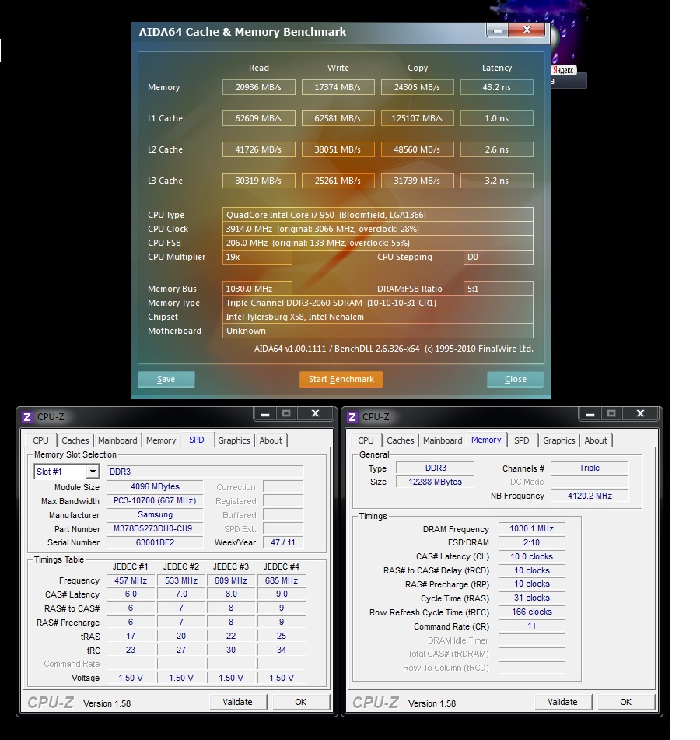Click the DRAM Frequency 1030.1 MHz value

[x=531, y=529]
